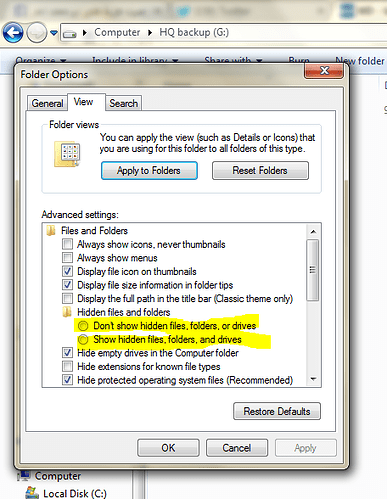
Task: Click New folder in Explorer toolbar
Action: click(x=360, y=61)
